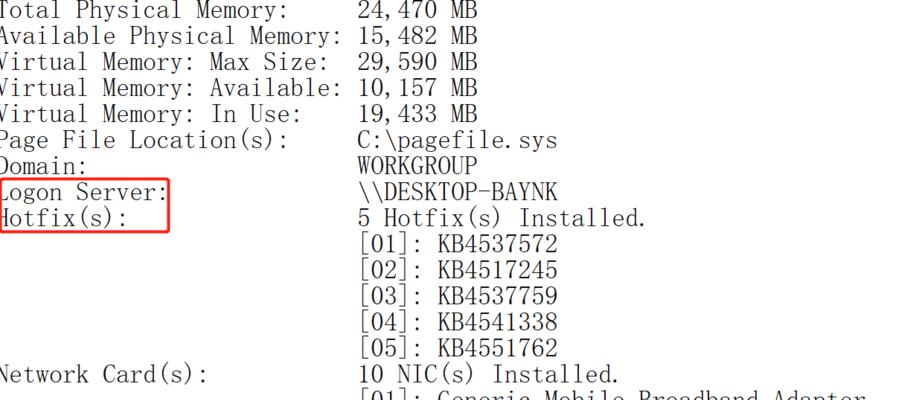Click the Page File Location(s) label
Viewport: 916px width, 400px height.
[x=144, y=141]
